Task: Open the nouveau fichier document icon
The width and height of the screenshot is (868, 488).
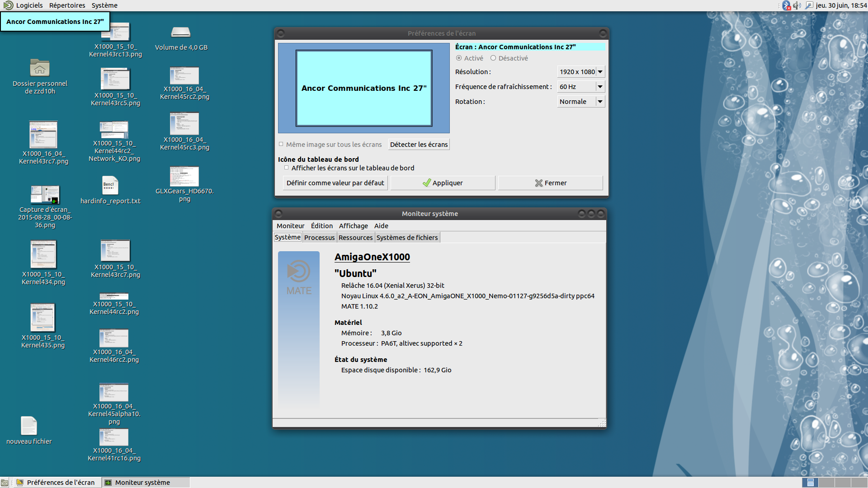Action: [x=29, y=426]
